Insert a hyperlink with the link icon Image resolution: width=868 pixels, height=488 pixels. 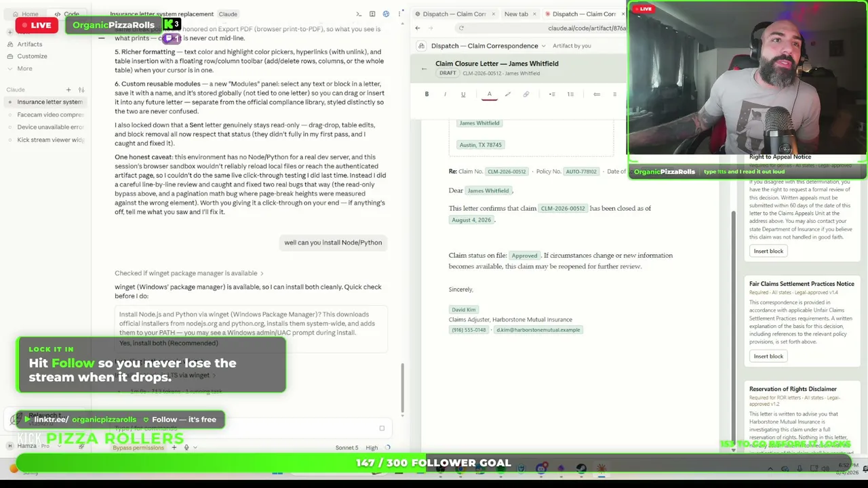[x=526, y=94]
